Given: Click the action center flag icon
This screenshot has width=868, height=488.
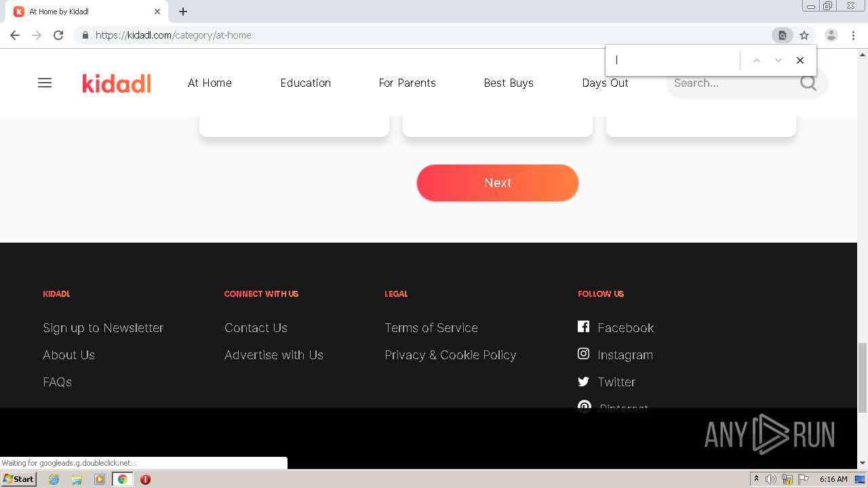Looking at the screenshot, I should (804, 479).
